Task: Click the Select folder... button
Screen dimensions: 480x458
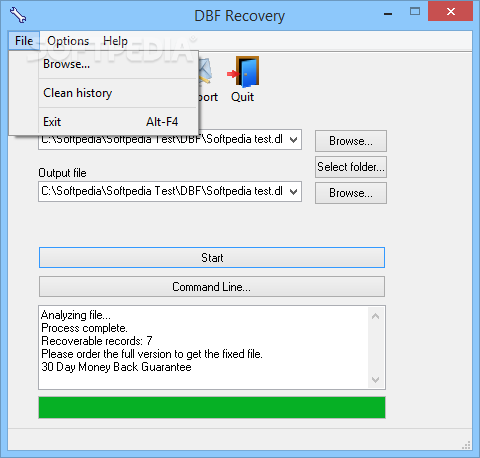Action: click(x=351, y=167)
